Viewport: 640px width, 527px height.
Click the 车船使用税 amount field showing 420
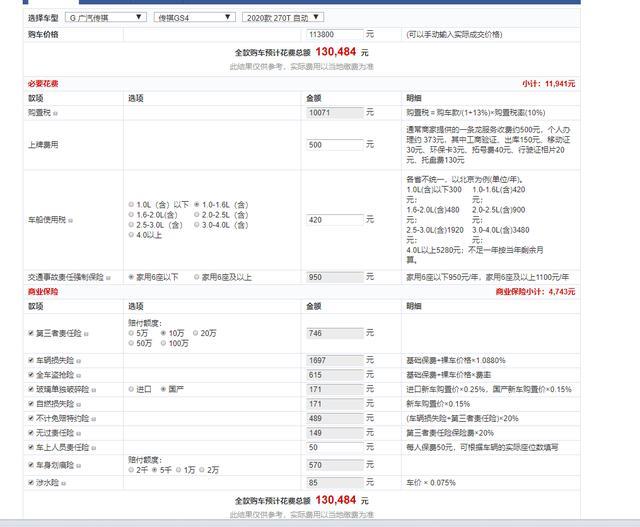[x=335, y=220]
